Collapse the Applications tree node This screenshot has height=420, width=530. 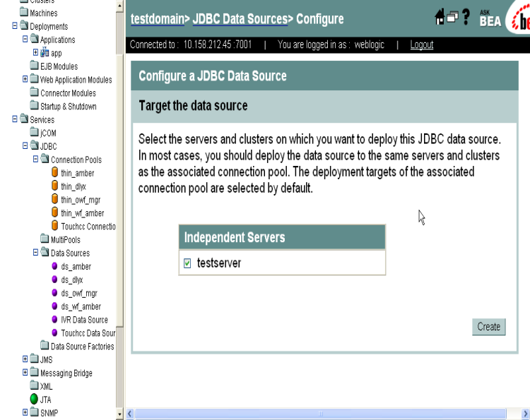[25, 39]
